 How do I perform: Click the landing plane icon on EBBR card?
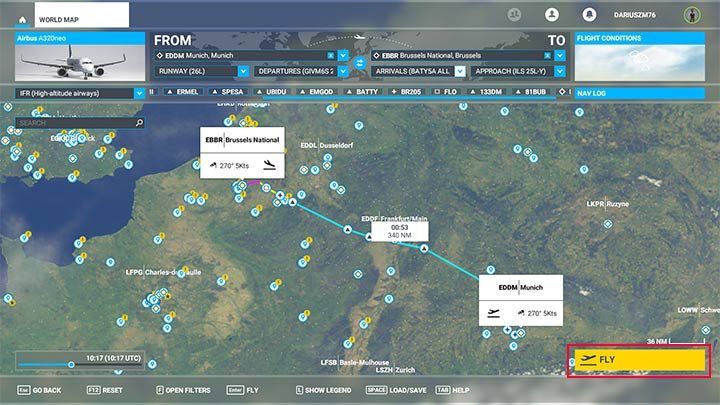269,165
